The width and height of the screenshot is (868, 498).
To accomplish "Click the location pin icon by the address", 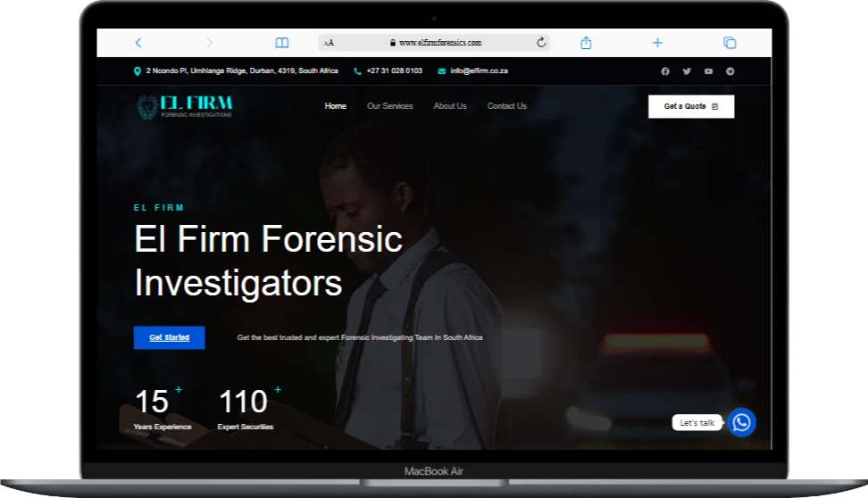I will coord(138,71).
